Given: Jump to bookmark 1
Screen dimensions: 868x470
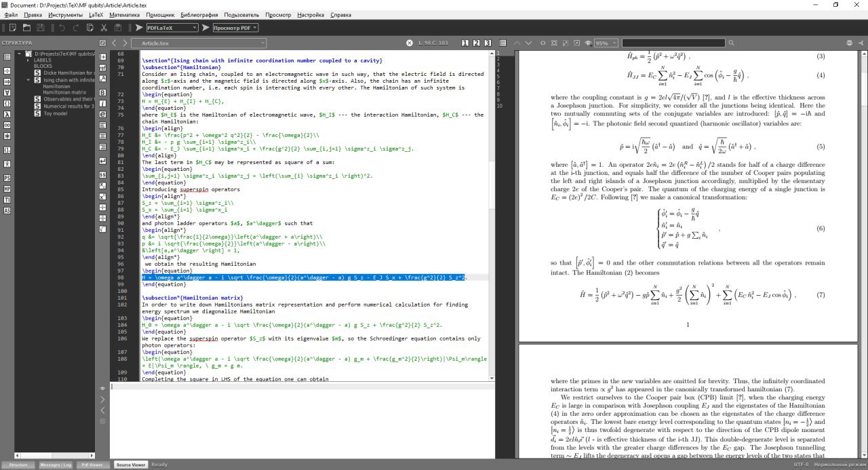Looking at the screenshot, I should (x=465, y=43).
